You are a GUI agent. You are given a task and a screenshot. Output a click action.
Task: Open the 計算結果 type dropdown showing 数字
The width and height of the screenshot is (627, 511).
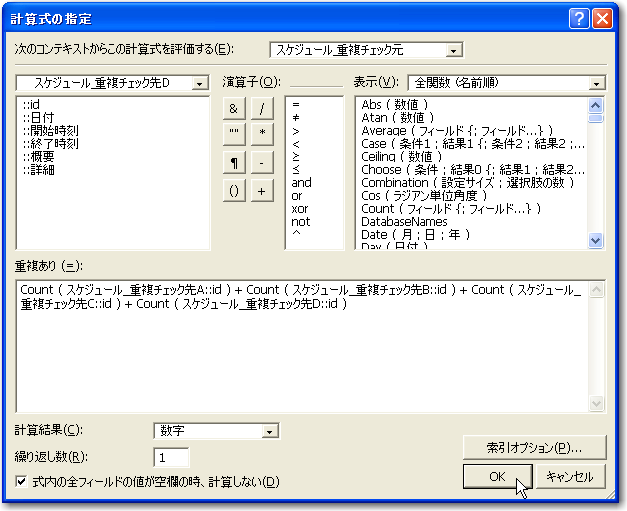pos(215,430)
